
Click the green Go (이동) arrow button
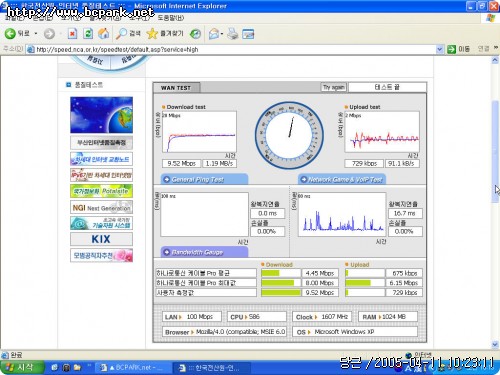coord(452,49)
